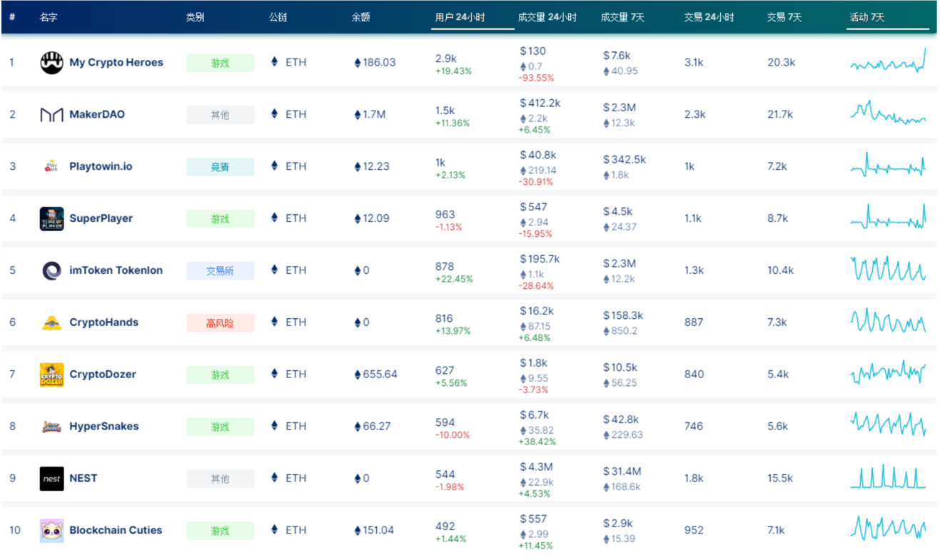This screenshot has height=560, width=940.
Task: Sort by the 交易 7天 column header
Action: coord(784,17)
